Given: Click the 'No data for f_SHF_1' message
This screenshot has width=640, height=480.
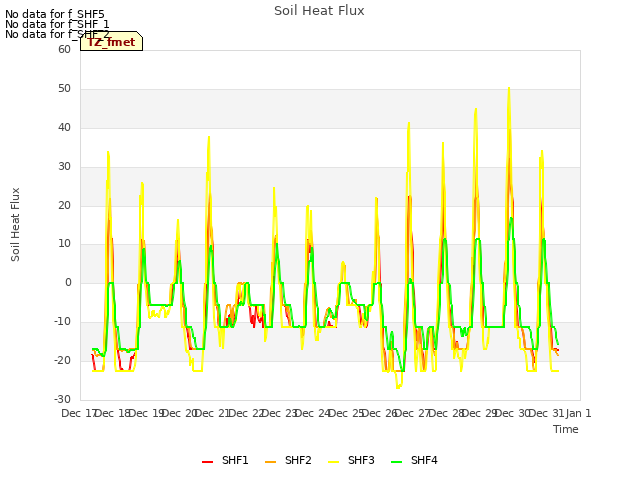Looking at the screenshot, I should point(57,24).
